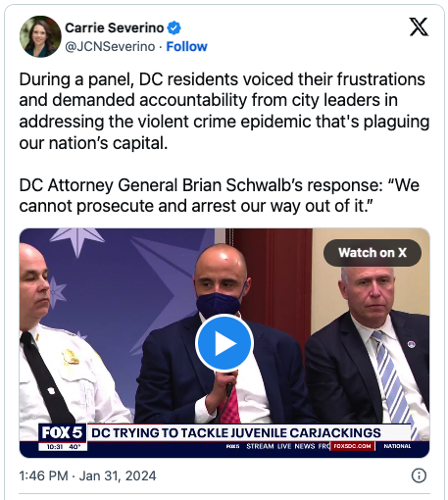Click the Carrie Severino profile avatar

[40, 36]
